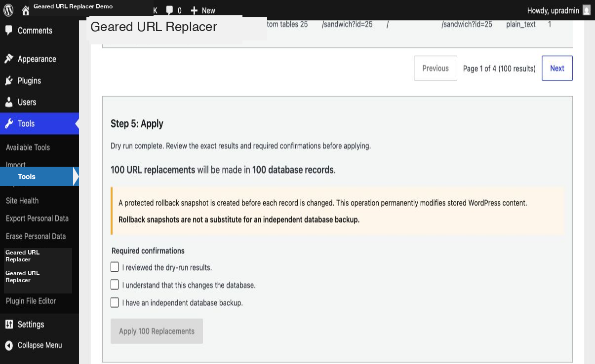
Task: Click the rollback snapshot warning notice
Action: tap(337, 211)
